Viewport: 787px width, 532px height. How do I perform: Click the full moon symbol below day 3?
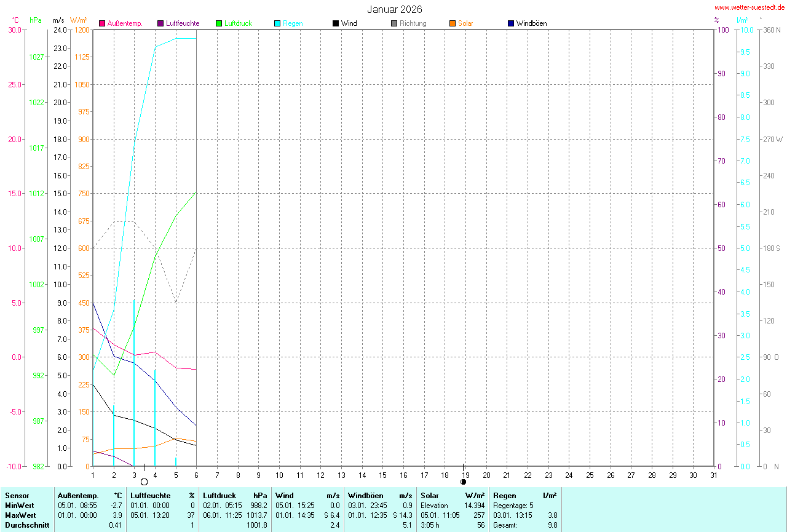[x=144, y=482]
